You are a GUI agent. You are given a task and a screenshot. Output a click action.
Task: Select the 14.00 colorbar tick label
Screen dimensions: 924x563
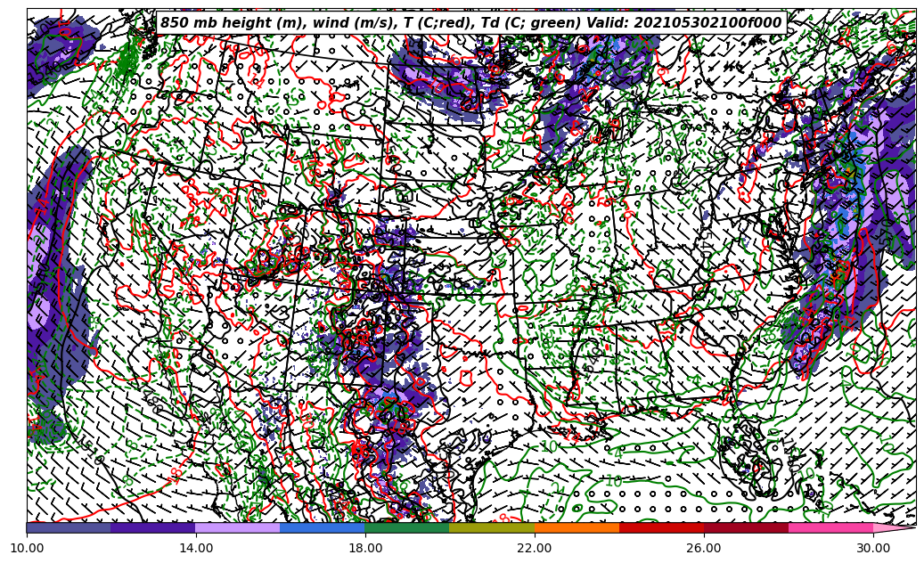click(196, 549)
